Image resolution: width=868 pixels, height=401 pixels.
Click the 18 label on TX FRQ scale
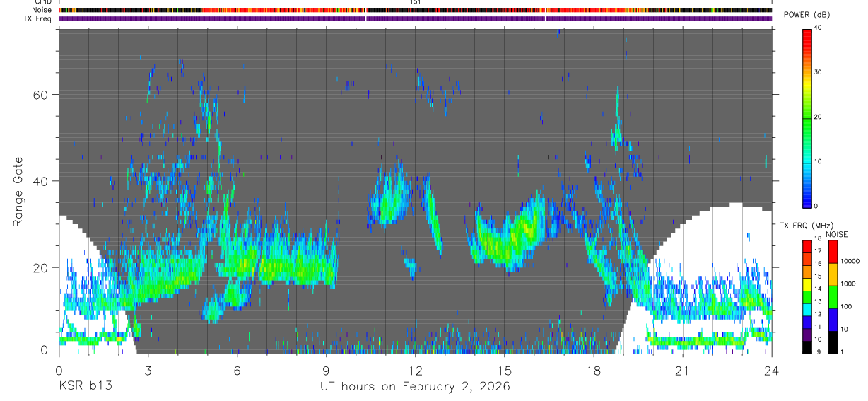[818, 239]
